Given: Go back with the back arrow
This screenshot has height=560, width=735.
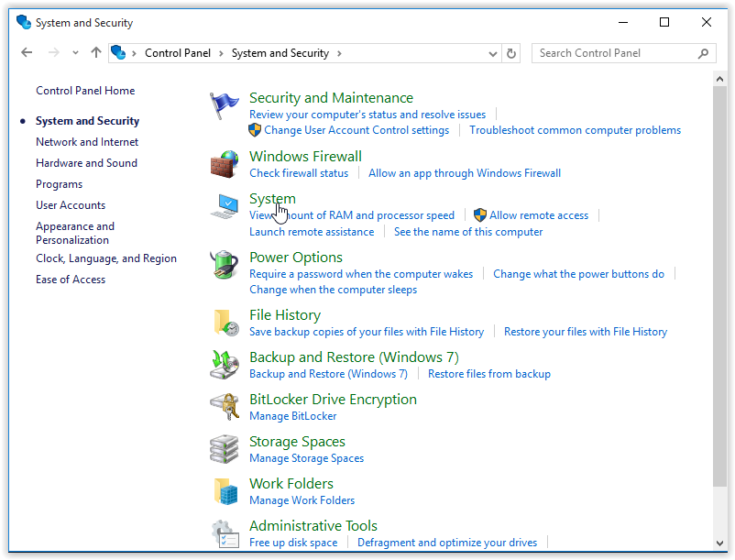Looking at the screenshot, I should [27, 53].
